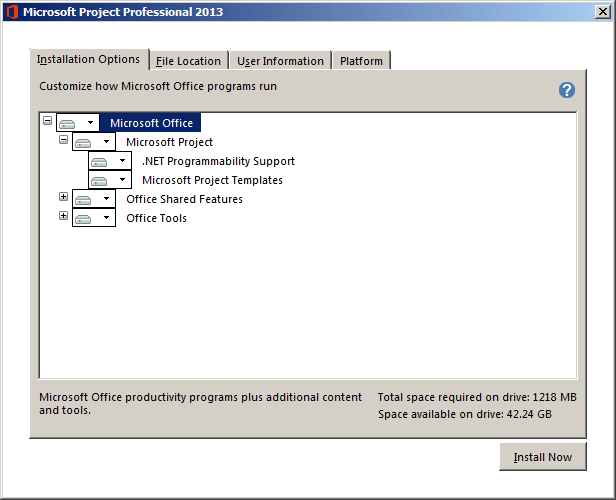Collapse the Microsoft Project tree node
Viewport: 616px width, 500px height.
pos(63,139)
